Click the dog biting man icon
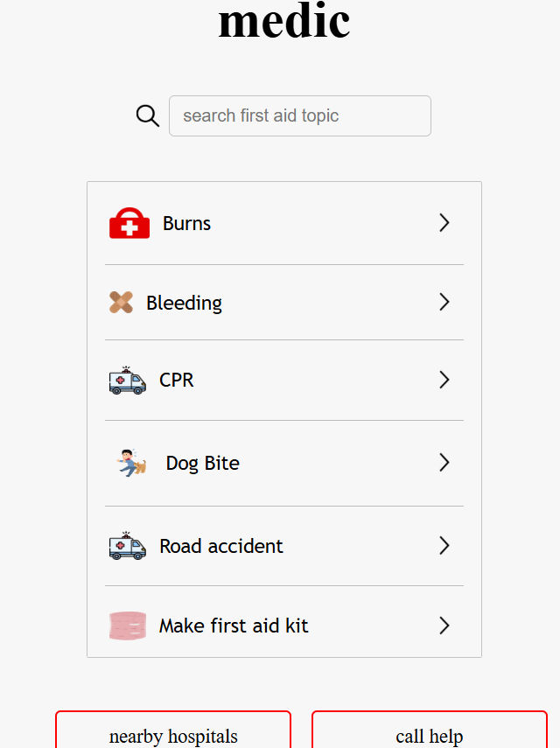The image size is (560, 748). (131, 463)
